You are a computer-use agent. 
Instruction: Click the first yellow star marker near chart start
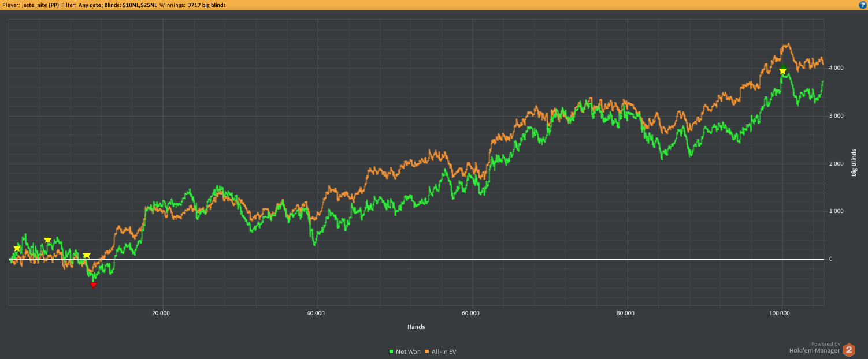point(17,248)
